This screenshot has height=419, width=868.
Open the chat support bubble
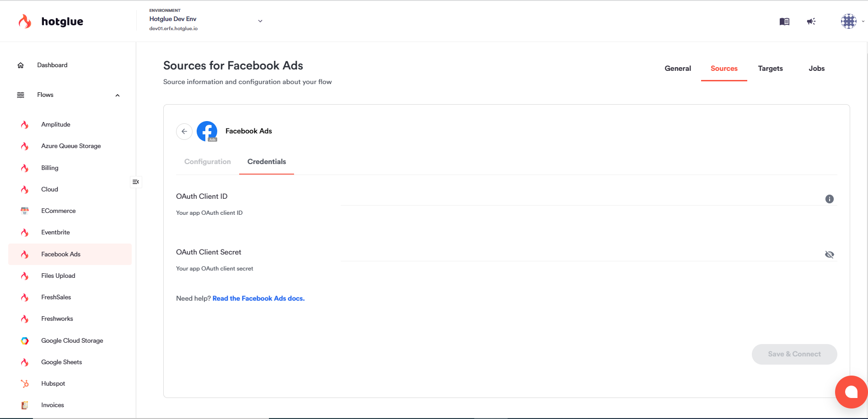pyautogui.click(x=851, y=392)
